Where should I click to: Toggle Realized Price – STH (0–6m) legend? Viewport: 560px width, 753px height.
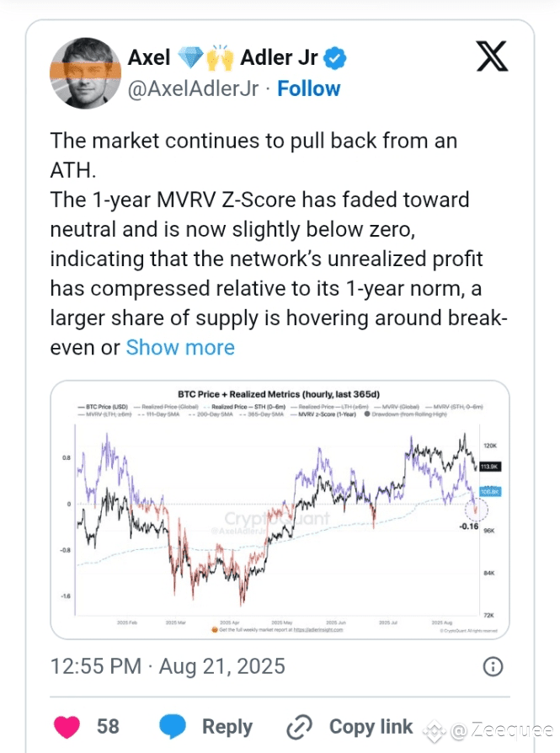pyautogui.click(x=244, y=407)
